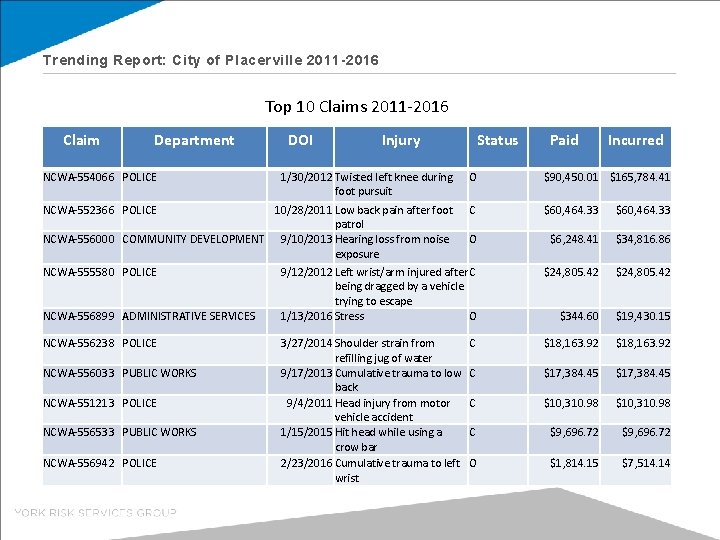Click the 'Cumulative trauma to left wrist' injury
This screenshot has width=720, height=540.
pos(397,471)
